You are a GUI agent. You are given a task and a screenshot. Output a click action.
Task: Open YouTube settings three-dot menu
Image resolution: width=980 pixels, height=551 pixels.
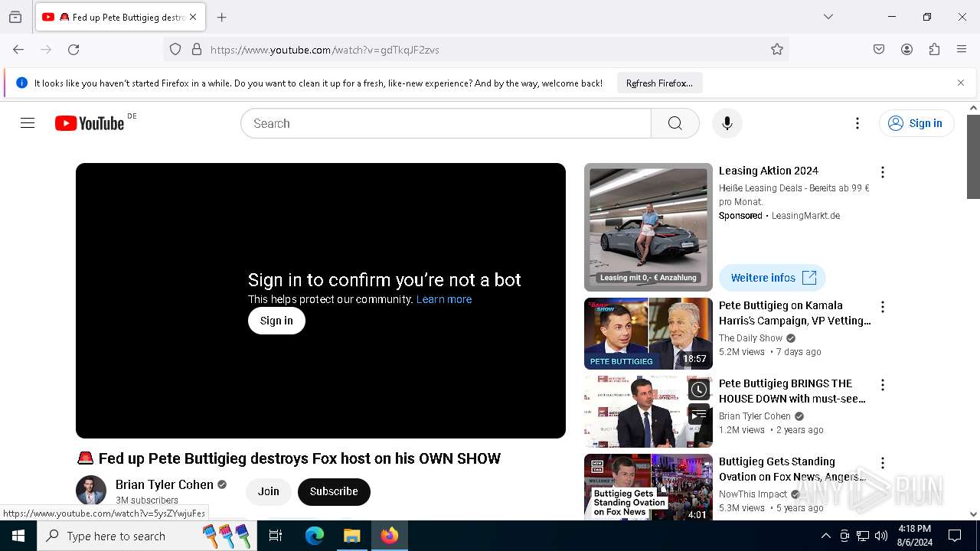pos(857,123)
